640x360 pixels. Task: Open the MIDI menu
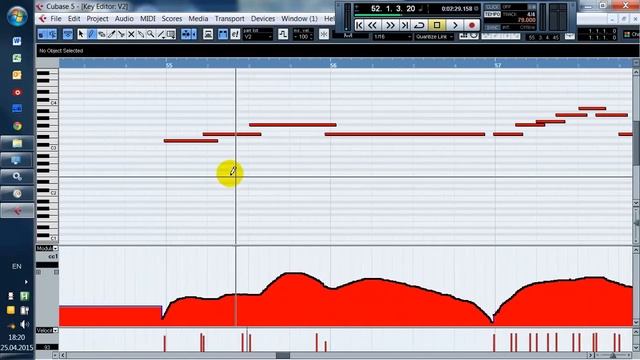coord(148,18)
